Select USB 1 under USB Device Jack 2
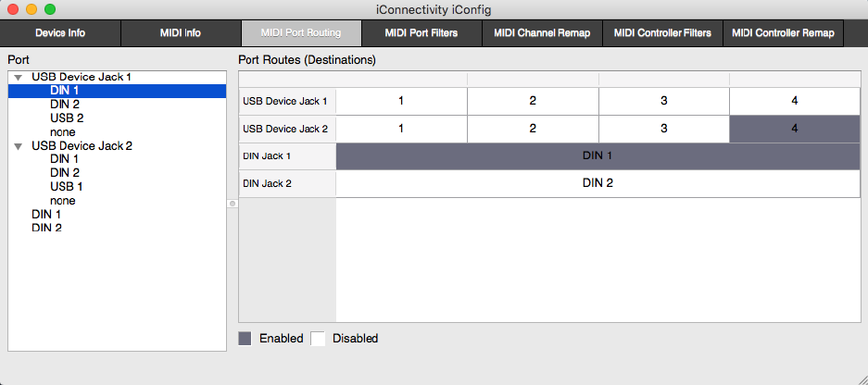Viewport: 868px width, 385px height. point(67,187)
